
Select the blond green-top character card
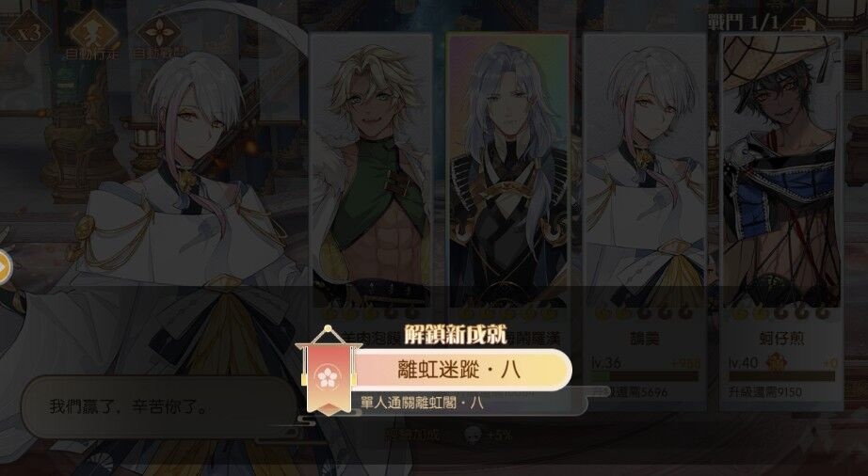370,169
